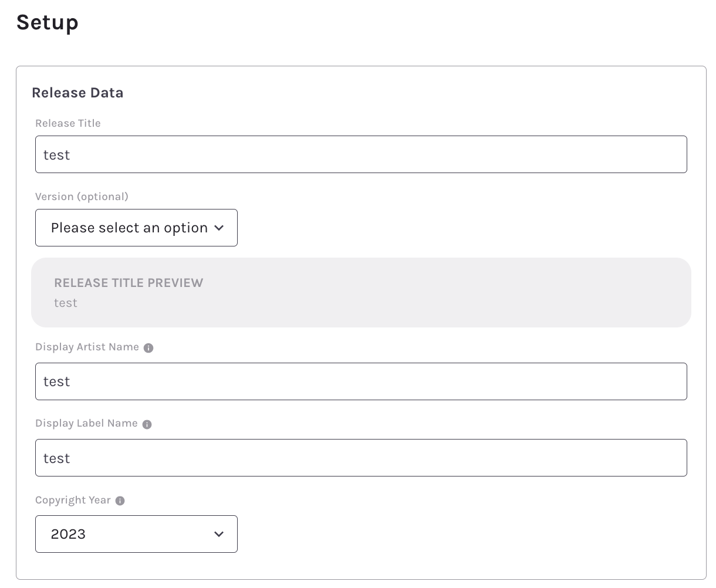Click the gray Release Title Preview panel

coord(411,293)
